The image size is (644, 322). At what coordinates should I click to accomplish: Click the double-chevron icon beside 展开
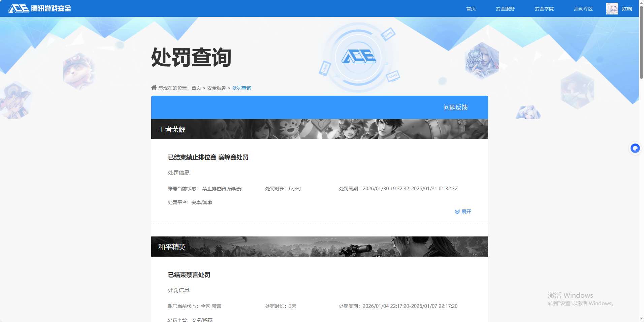pos(457,212)
